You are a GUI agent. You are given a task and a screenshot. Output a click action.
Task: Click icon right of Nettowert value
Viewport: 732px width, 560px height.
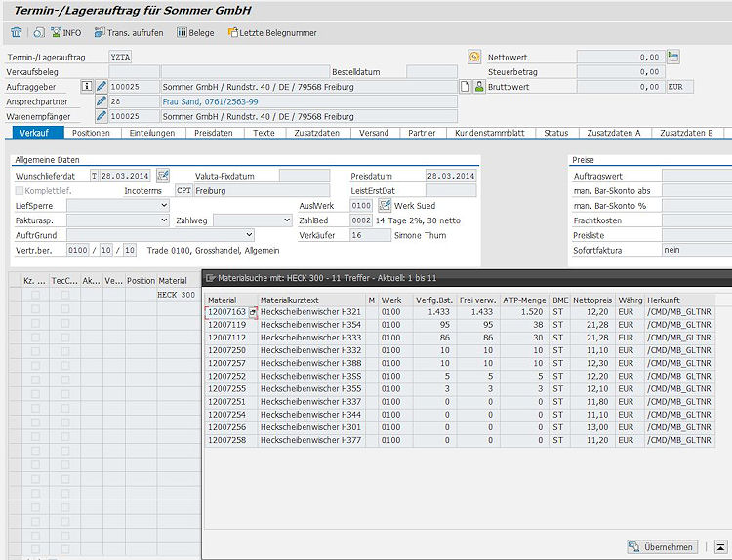672,57
